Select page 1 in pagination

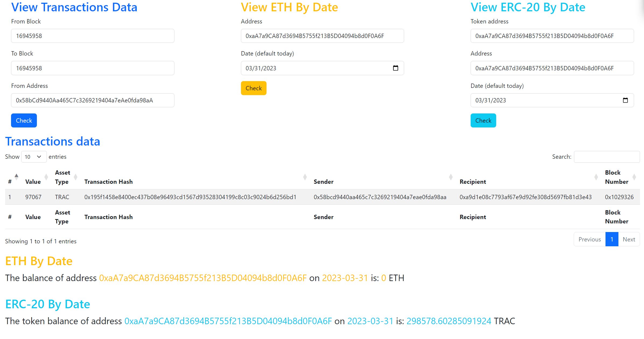coord(612,239)
